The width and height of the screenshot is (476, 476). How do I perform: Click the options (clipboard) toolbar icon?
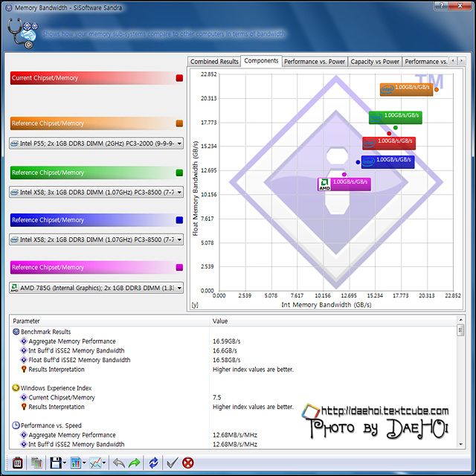coord(17,463)
